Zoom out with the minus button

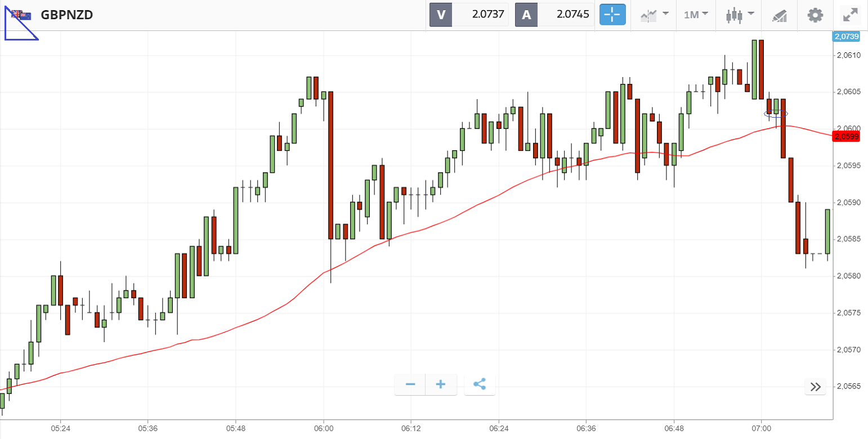410,384
